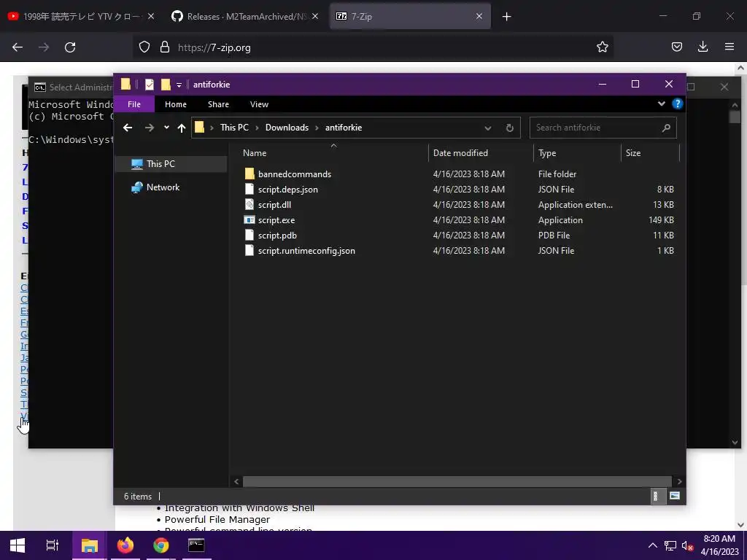This screenshot has width=747, height=560.
Task: Click the script.dll file icon
Action: pyautogui.click(x=249, y=205)
